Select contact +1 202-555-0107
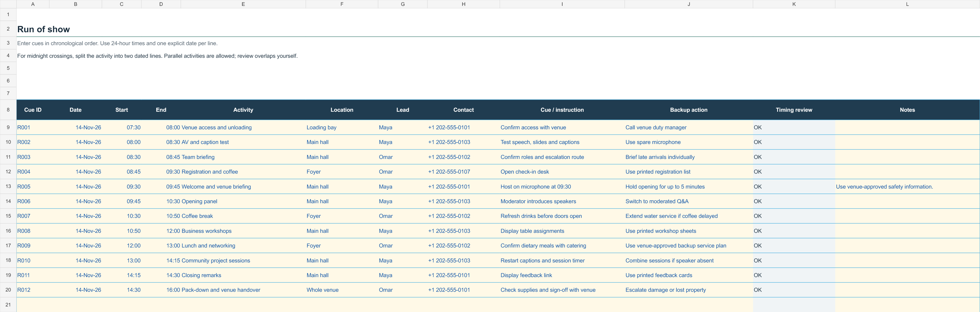The height and width of the screenshot is (312, 980). 463,172
